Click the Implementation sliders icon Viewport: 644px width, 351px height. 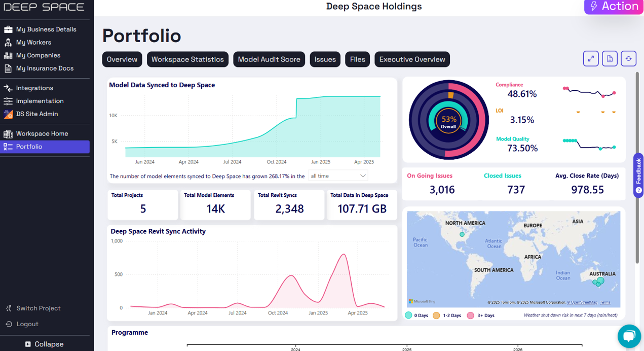8,101
